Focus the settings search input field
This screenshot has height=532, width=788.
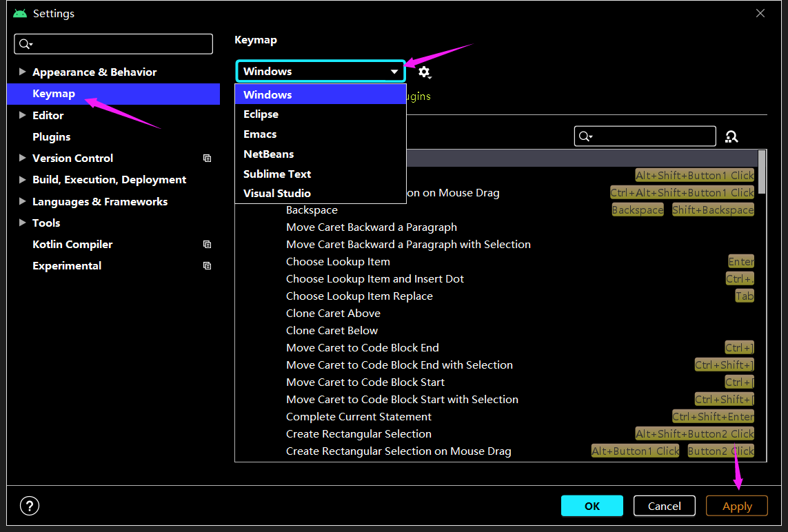(x=114, y=44)
